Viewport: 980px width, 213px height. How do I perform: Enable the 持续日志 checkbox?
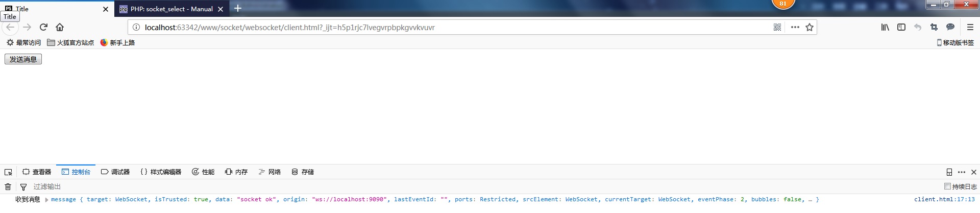click(947, 186)
